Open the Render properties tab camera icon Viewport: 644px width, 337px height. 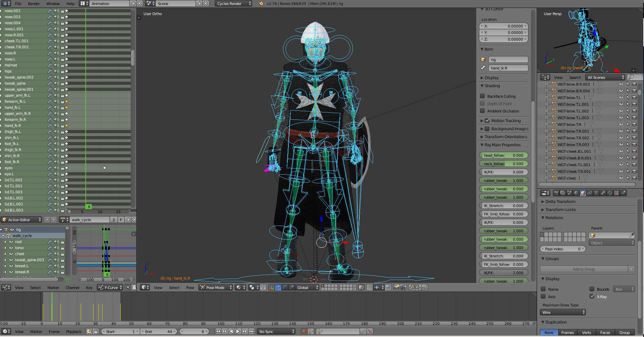coord(556,193)
